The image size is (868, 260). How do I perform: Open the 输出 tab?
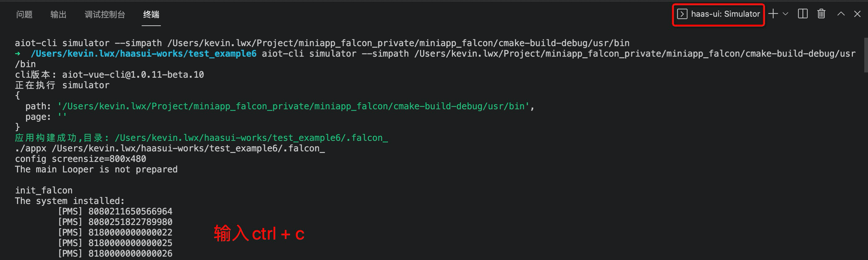pos(58,15)
